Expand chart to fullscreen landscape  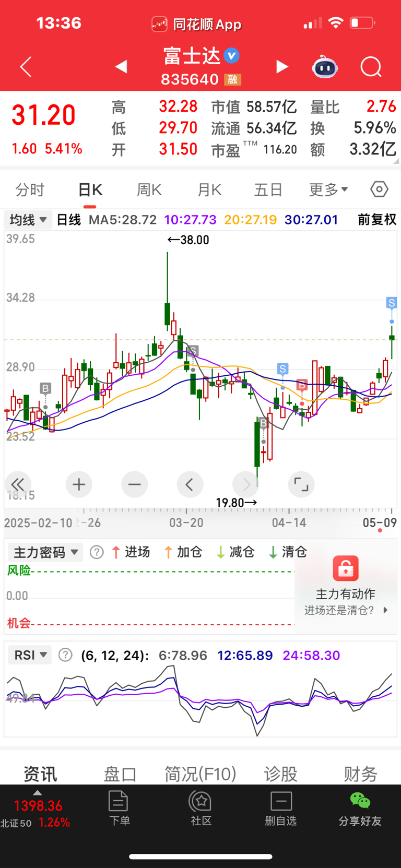coord(301,484)
